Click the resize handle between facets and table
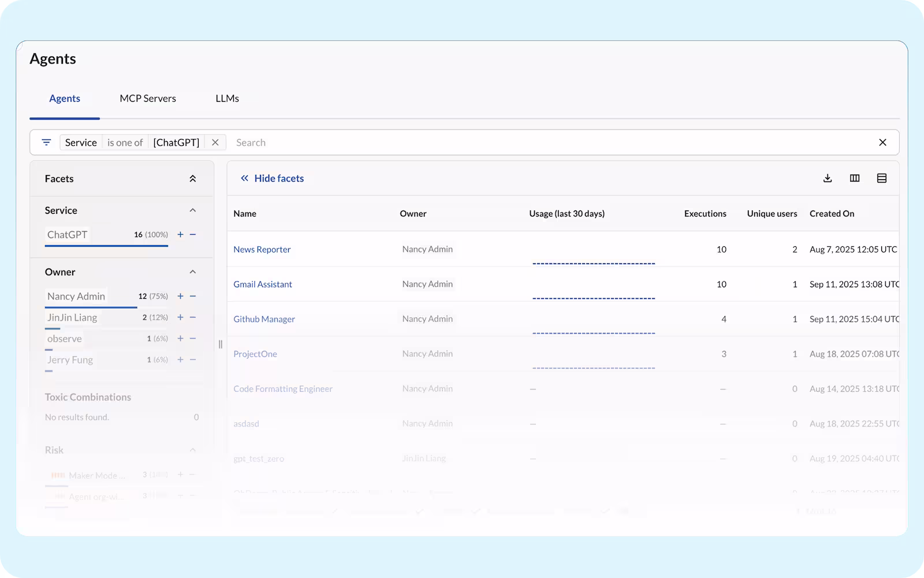The width and height of the screenshot is (924, 578). coord(220,344)
